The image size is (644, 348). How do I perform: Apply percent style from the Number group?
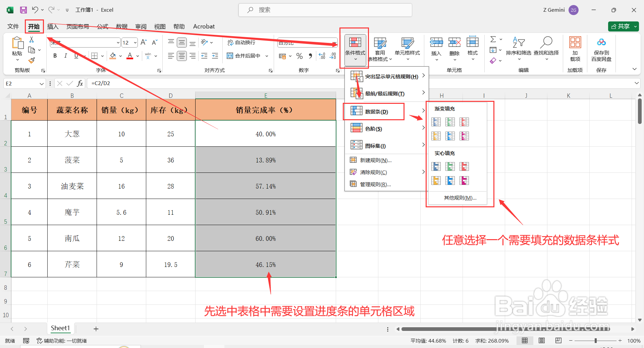coord(300,56)
